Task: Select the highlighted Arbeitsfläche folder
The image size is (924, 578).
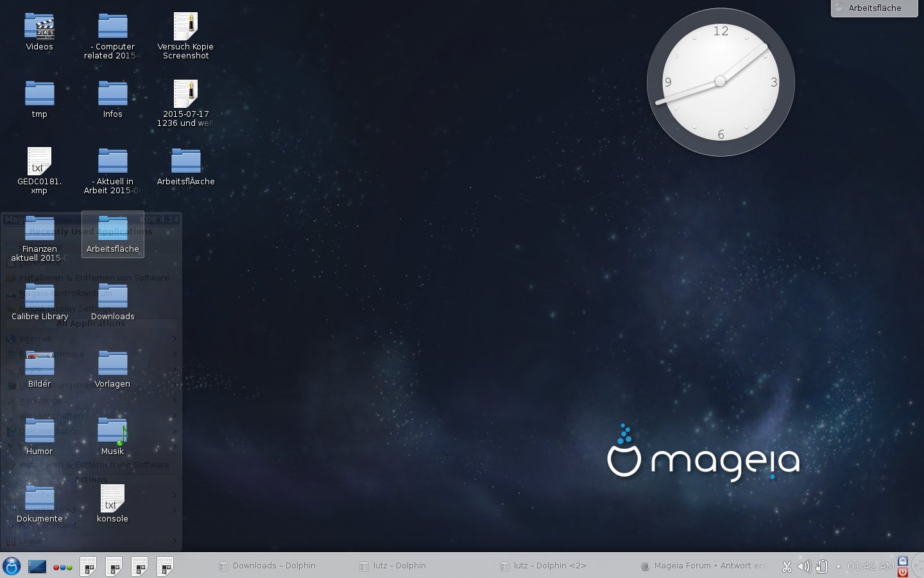Action: 112,234
